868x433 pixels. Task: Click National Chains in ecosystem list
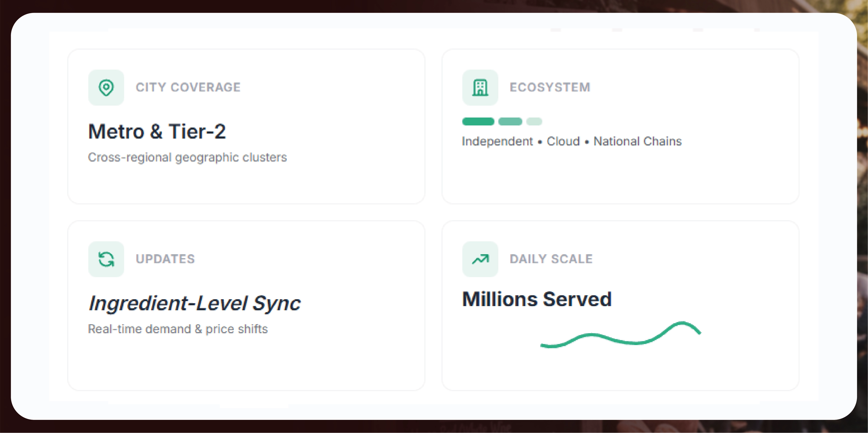pyautogui.click(x=637, y=141)
